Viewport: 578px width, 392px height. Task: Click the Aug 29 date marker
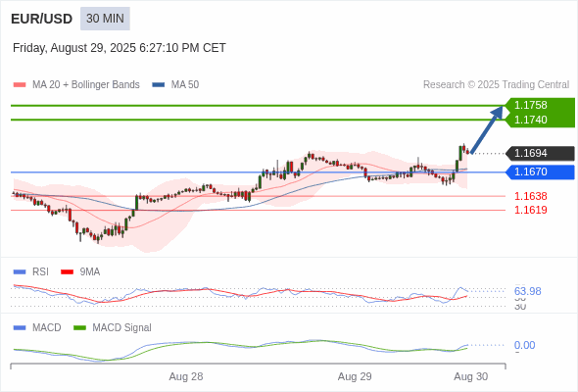click(x=355, y=376)
